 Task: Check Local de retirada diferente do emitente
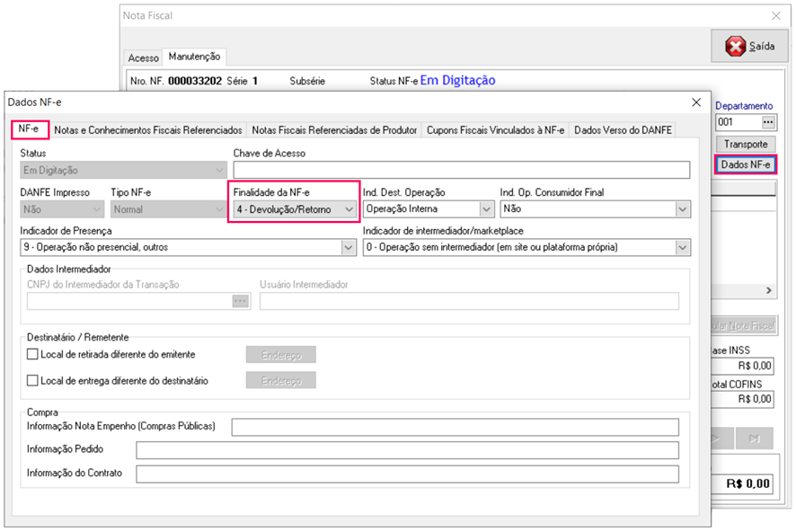click(x=33, y=354)
